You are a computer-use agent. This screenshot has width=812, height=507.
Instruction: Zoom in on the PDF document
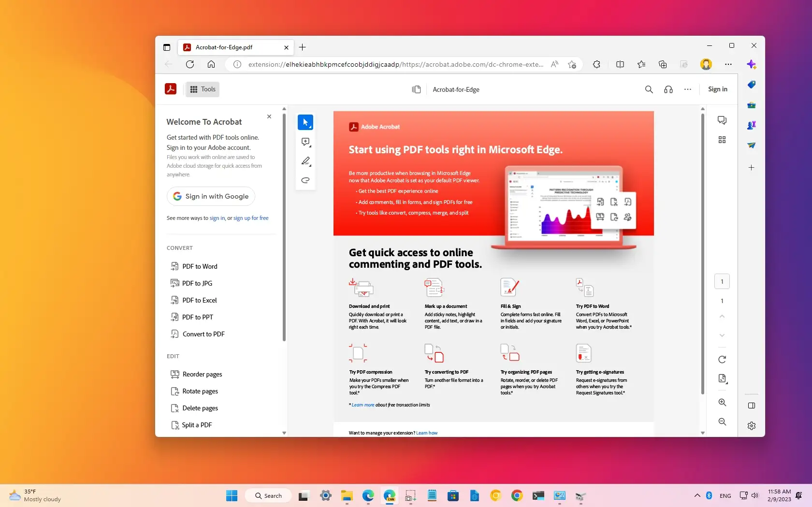click(x=722, y=402)
